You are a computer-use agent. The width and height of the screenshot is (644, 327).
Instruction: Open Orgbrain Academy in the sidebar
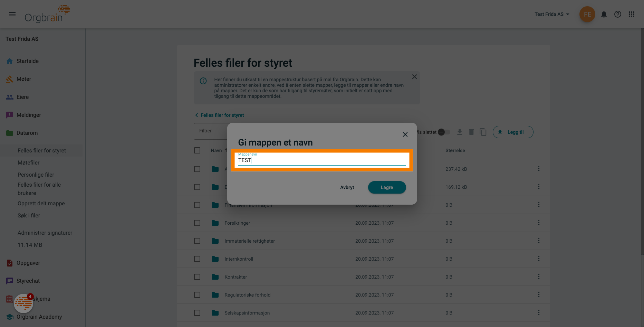[x=39, y=317]
